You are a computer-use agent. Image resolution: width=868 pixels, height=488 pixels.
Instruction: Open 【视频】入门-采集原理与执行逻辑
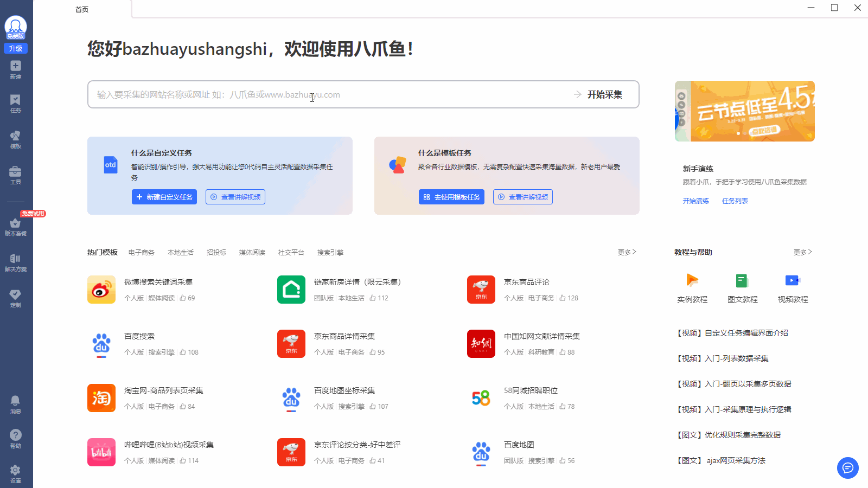[733, 409]
